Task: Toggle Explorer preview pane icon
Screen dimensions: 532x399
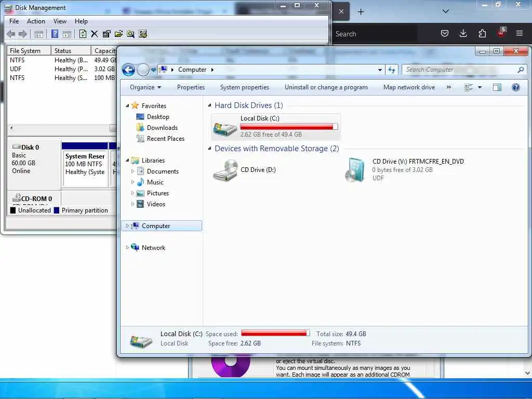Action: pyautogui.click(x=497, y=87)
